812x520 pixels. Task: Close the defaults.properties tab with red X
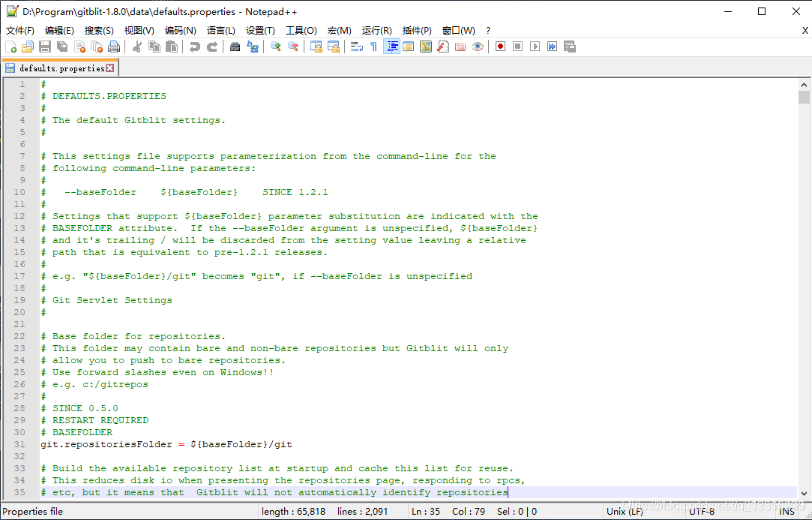[109, 68]
